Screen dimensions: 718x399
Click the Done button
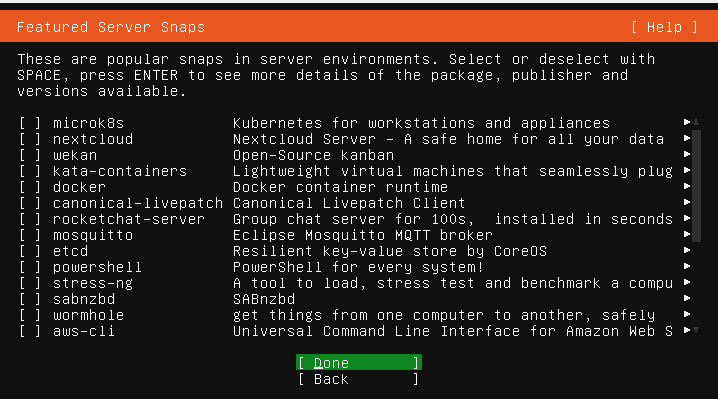tap(359, 363)
